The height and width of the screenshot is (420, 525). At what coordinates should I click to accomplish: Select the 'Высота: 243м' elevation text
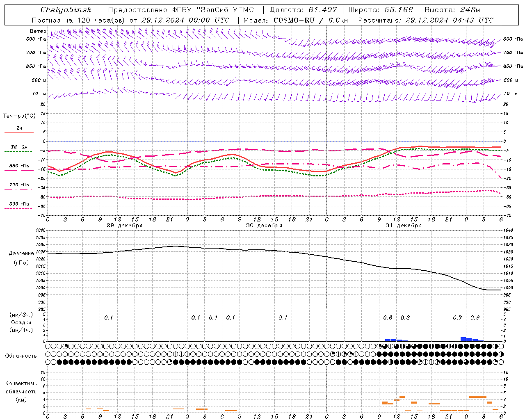pyautogui.click(x=452, y=10)
